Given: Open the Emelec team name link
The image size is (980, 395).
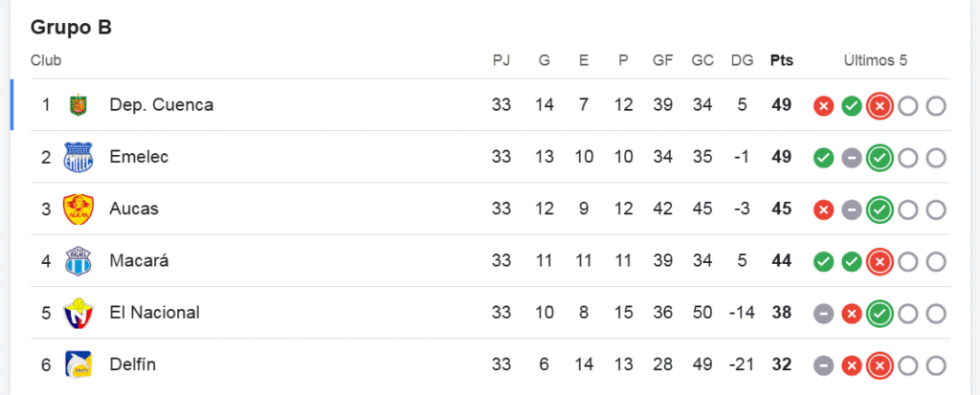Looking at the screenshot, I should 139,157.
